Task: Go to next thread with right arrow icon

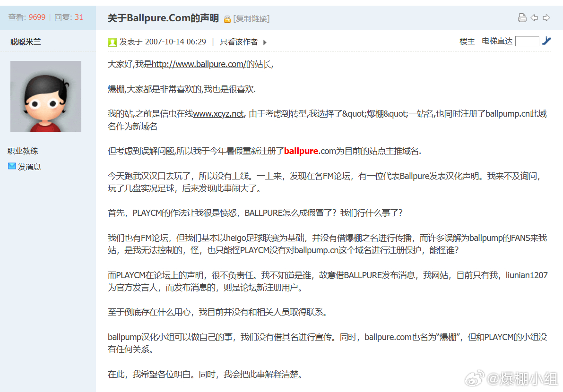Action: tap(546, 17)
